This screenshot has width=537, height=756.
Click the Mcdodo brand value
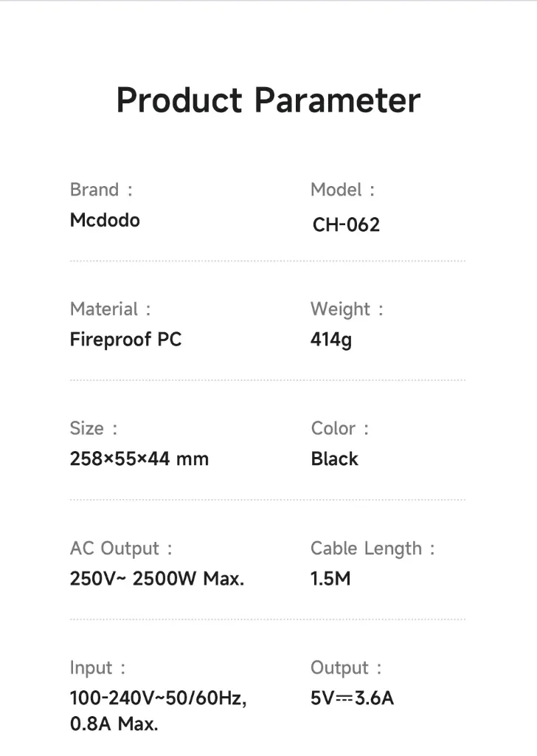click(x=105, y=220)
